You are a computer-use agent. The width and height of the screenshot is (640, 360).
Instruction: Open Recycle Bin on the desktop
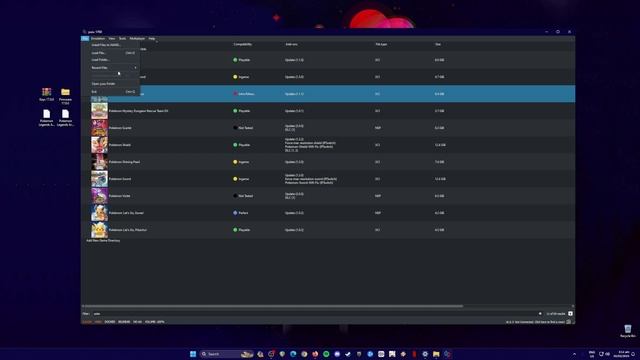tap(628, 331)
